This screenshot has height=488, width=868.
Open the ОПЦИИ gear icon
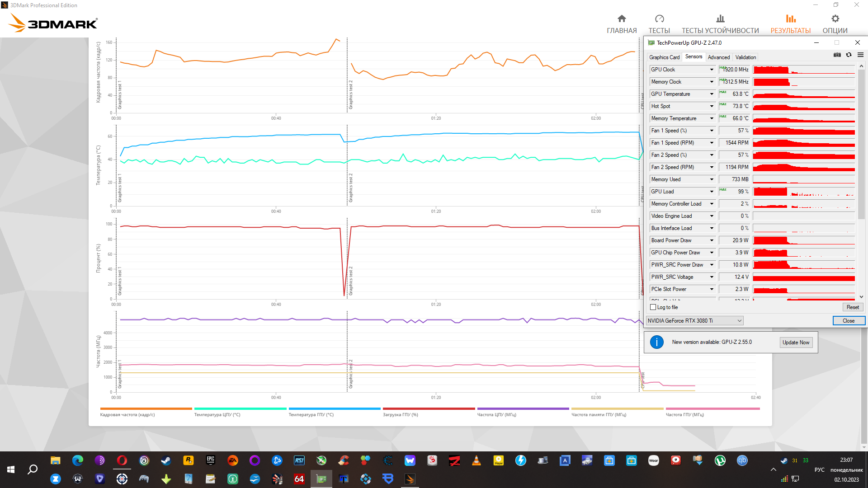pyautogui.click(x=835, y=19)
